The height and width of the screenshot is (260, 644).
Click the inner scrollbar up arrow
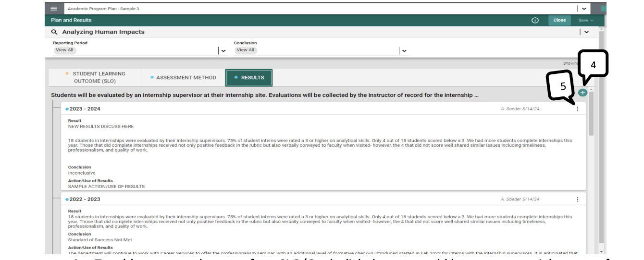pyautogui.click(x=591, y=90)
